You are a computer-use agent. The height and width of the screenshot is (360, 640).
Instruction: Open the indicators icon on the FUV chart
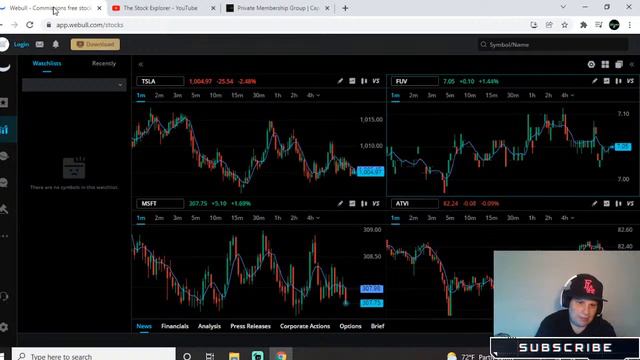pos(607,81)
